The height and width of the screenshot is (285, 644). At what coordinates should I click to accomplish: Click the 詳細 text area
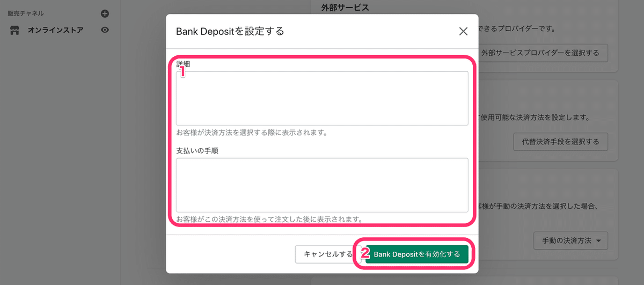322,98
